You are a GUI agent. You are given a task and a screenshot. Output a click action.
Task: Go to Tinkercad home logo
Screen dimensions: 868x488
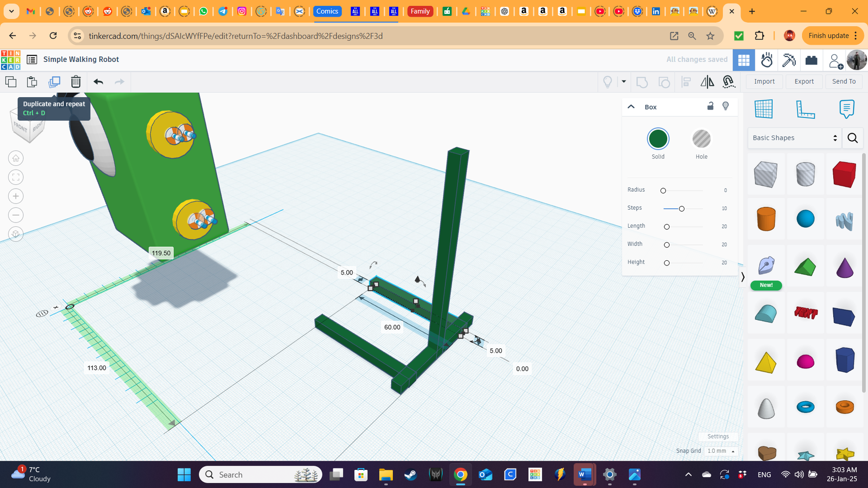(x=10, y=60)
